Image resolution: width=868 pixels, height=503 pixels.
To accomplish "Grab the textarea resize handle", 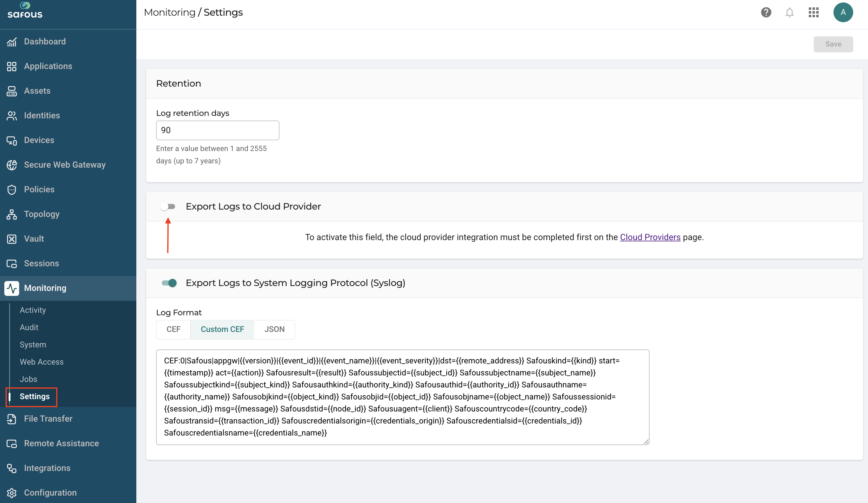I will point(646,441).
